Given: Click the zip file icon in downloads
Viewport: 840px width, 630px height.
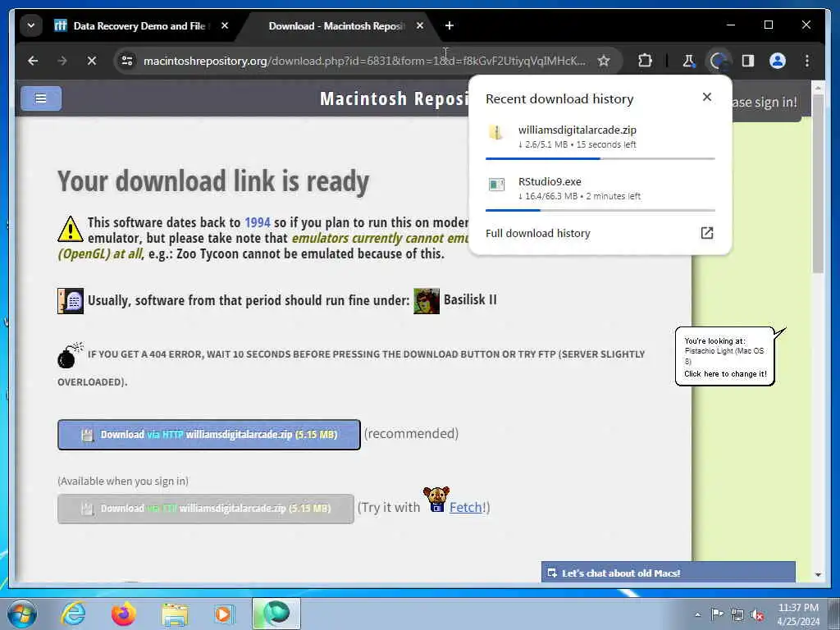Looking at the screenshot, I should [x=496, y=132].
